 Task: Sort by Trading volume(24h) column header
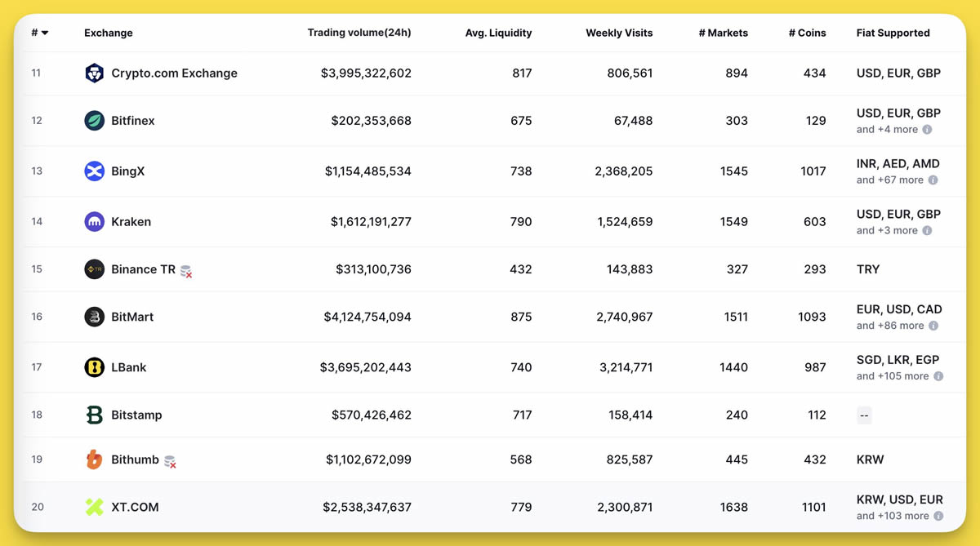pos(359,33)
